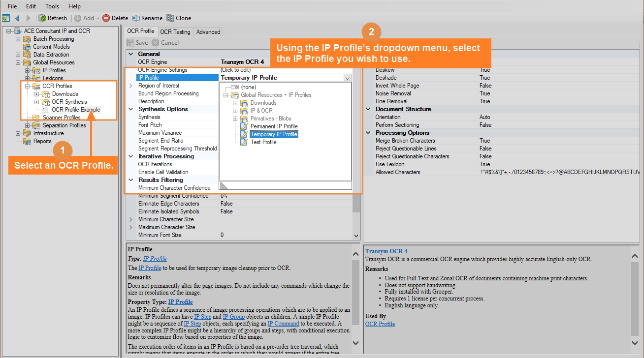Screen dimensions: 644x358
Task: Select Permanent IP Profile in the dropdown list
Action: click(x=274, y=126)
